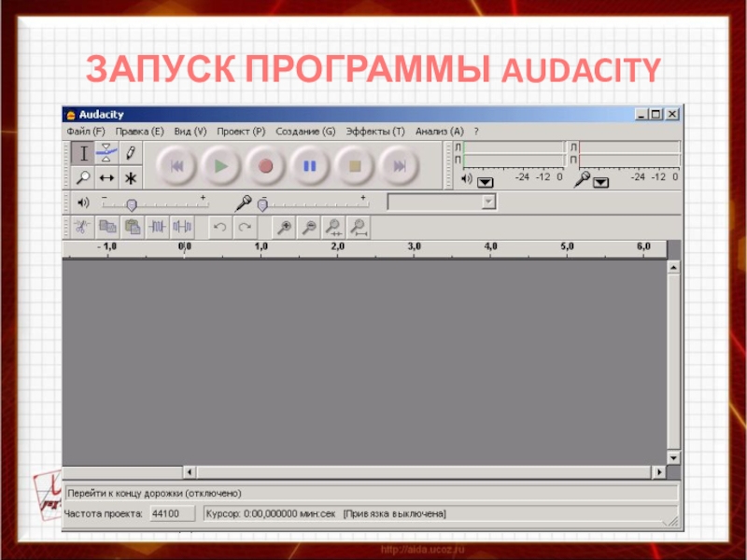This screenshot has height=560, width=747.
Task: Open the Создание (G) menu
Action: point(305,132)
